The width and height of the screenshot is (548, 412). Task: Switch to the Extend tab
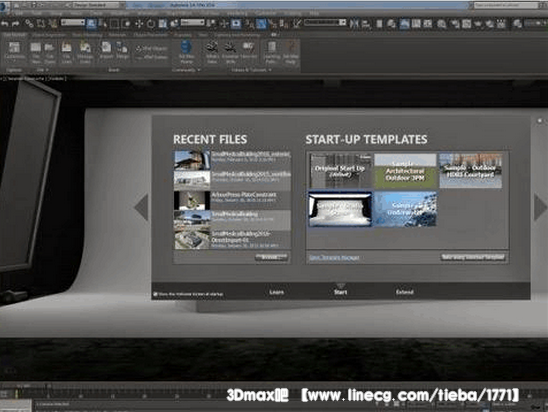(404, 292)
